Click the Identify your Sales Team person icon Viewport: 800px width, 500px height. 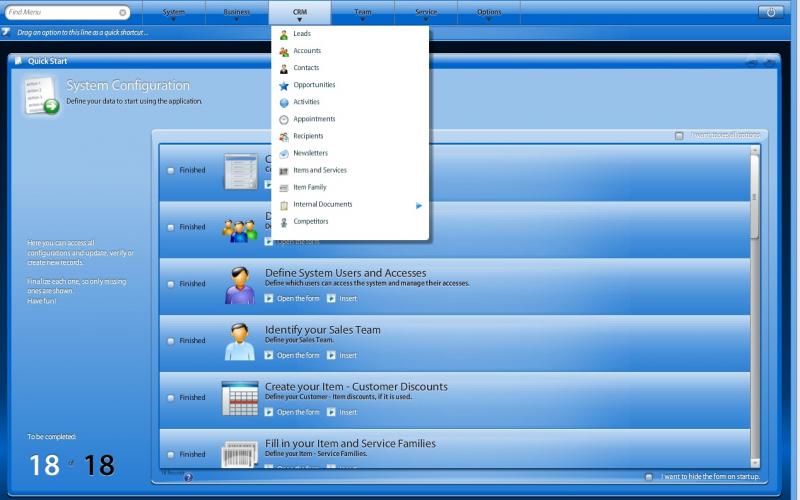239,341
